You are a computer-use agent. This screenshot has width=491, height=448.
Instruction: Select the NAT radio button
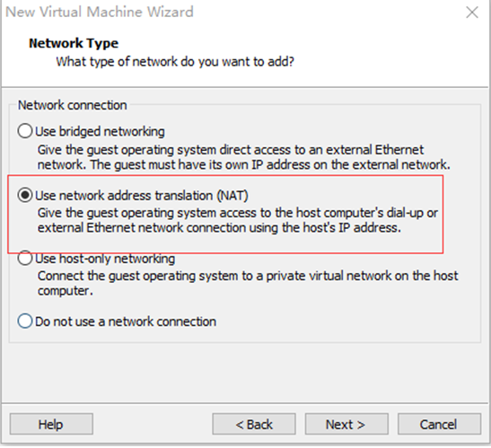coord(25,195)
